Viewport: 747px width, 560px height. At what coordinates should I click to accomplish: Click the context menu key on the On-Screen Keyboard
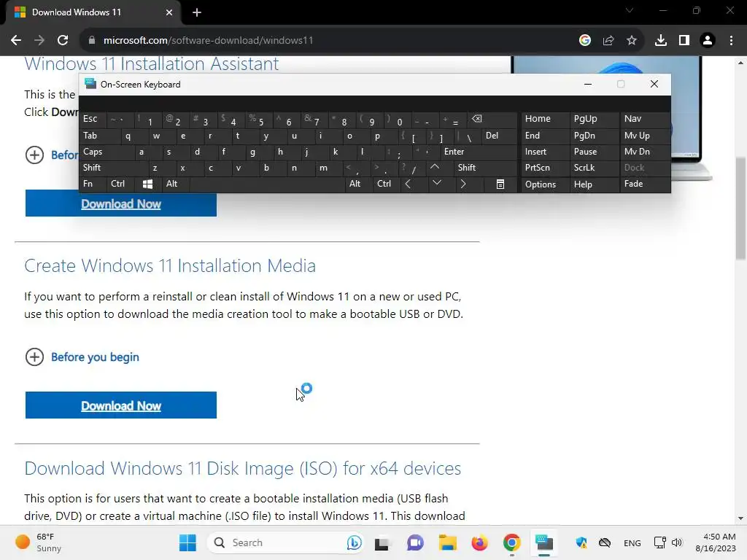(x=500, y=184)
